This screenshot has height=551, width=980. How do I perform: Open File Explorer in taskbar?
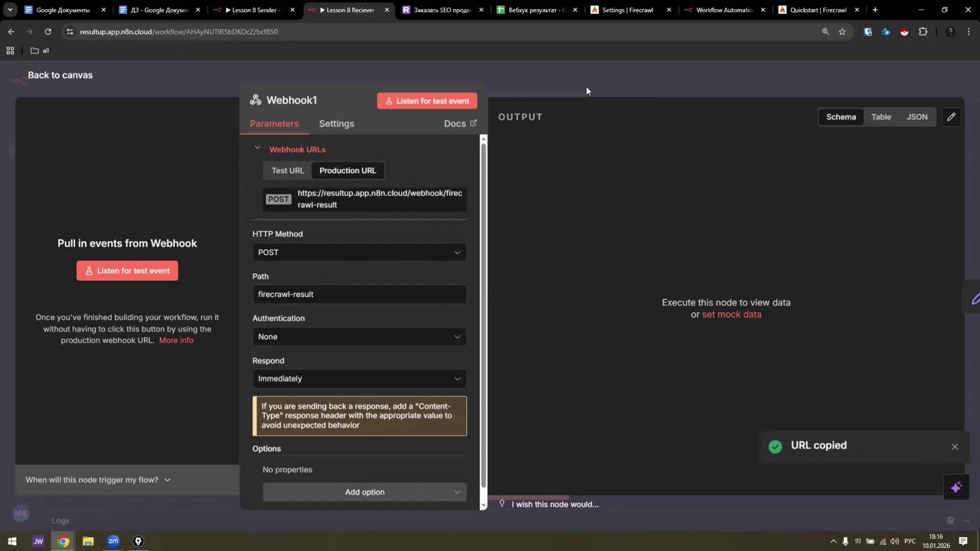coord(88,541)
